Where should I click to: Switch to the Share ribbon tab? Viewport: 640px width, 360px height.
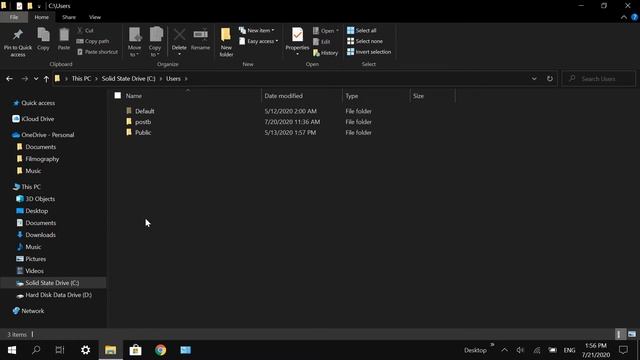pyautogui.click(x=69, y=17)
